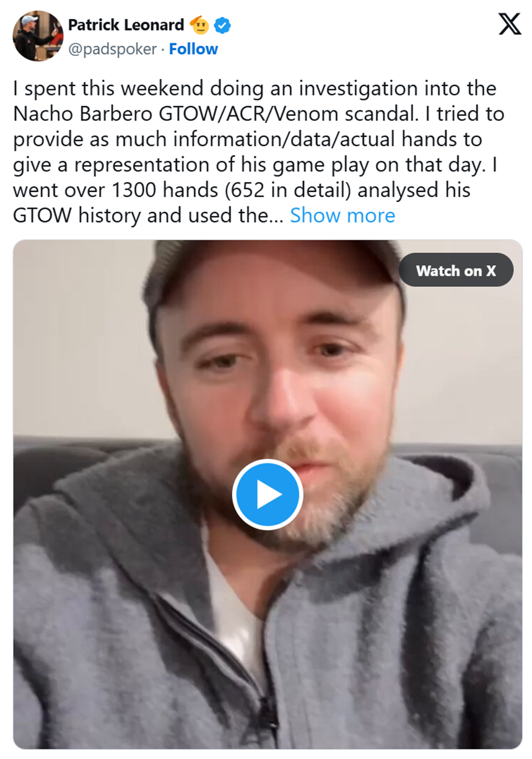
Task: Click the blue verified checkmark badge
Action: pyautogui.click(x=222, y=25)
